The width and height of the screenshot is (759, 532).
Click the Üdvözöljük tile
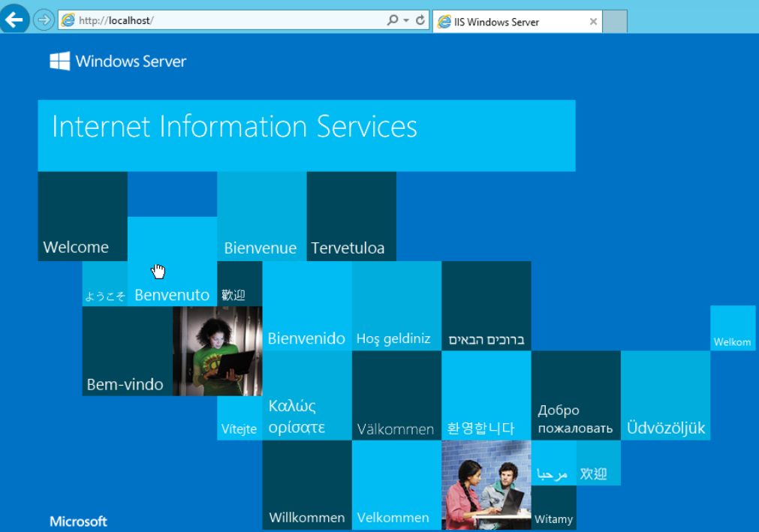666,395
